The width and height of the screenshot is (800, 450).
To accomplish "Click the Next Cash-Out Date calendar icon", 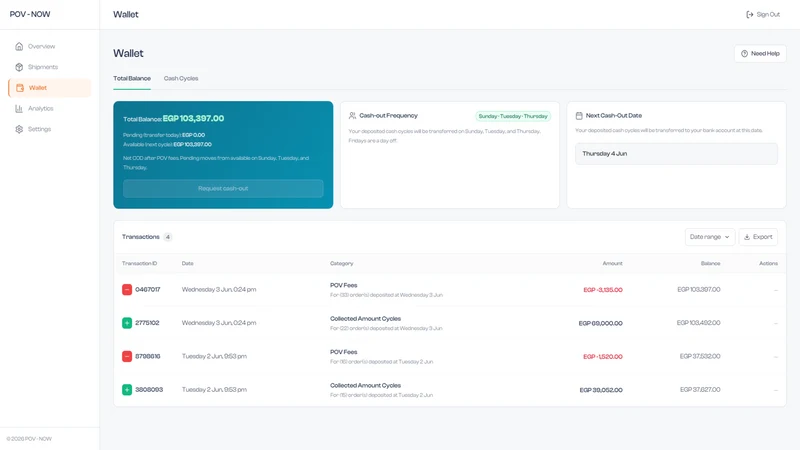I will coord(579,116).
